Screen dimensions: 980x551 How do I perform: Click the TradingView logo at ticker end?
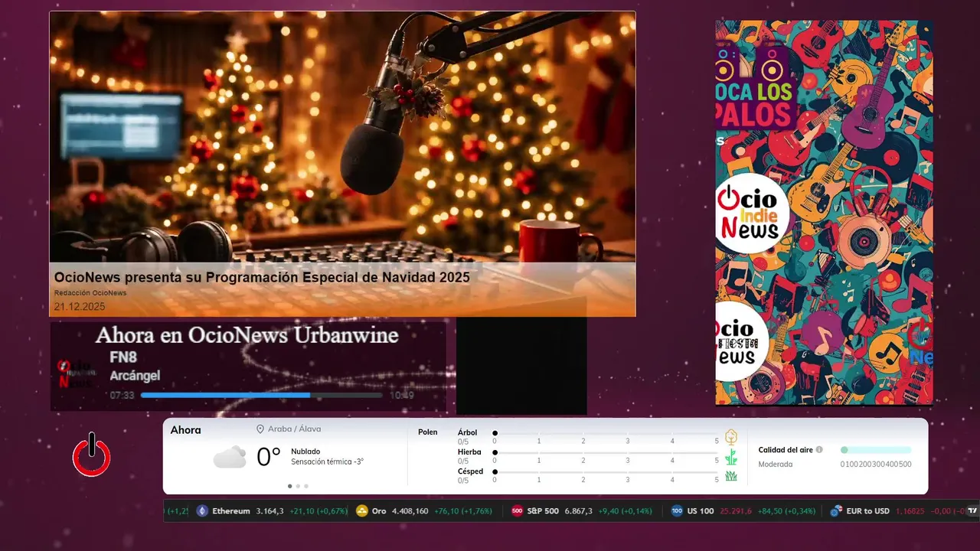click(972, 510)
